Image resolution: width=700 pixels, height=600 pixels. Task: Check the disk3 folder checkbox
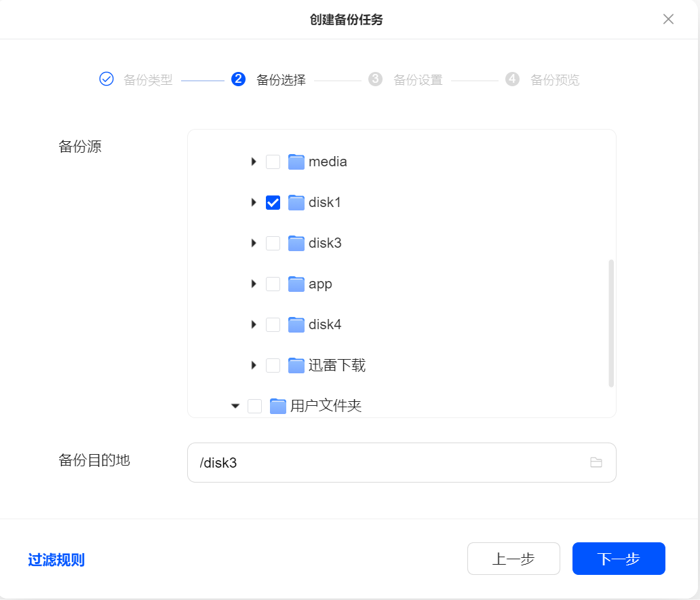click(273, 243)
